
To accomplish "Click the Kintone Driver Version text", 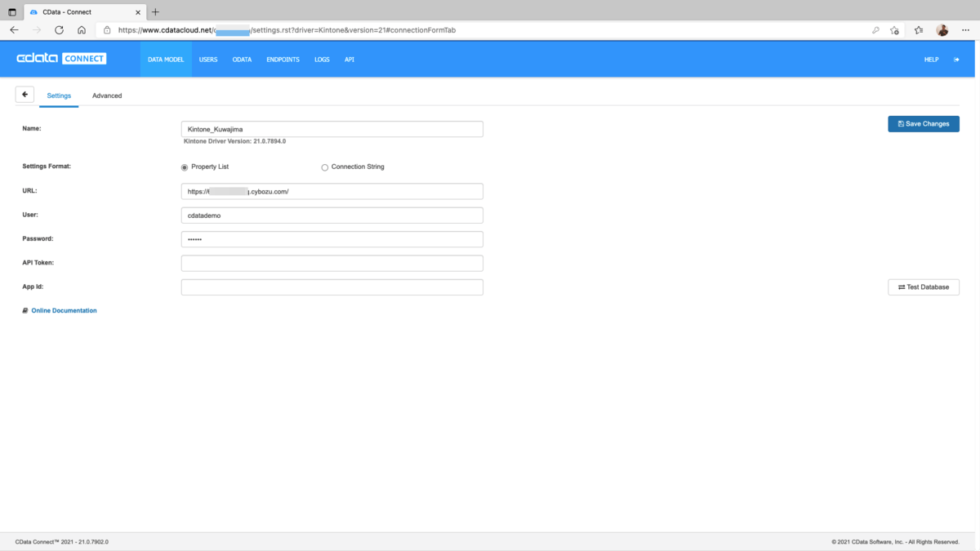I will point(234,141).
